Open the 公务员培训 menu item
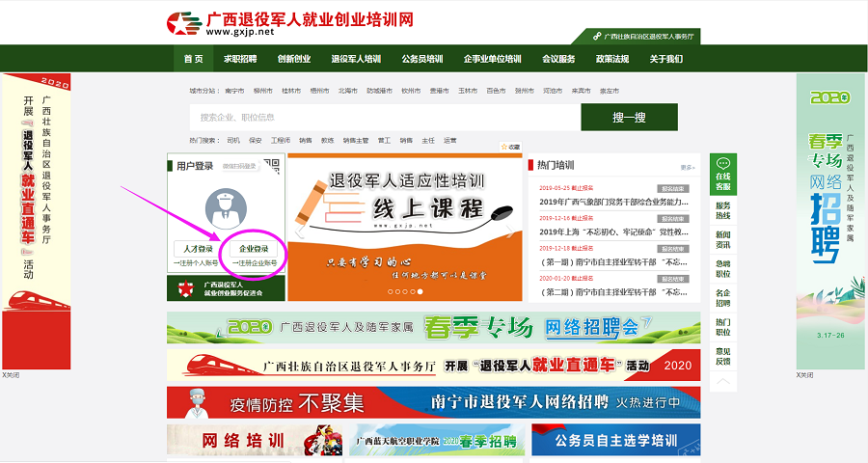This screenshot has width=868, height=463. pos(422,59)
